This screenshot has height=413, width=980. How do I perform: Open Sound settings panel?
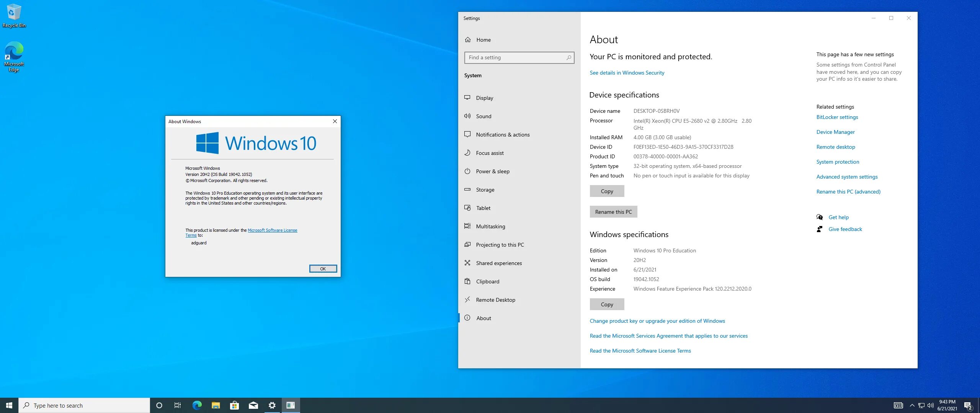coord(484,116)
